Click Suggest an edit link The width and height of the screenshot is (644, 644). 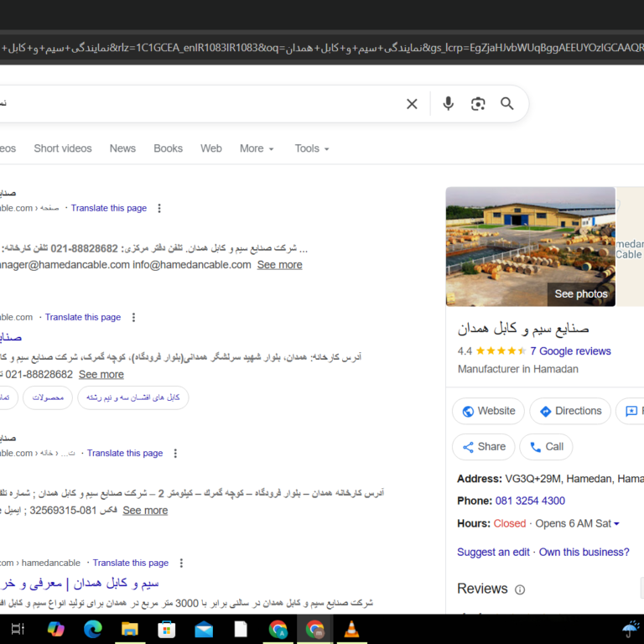point(493,553)
